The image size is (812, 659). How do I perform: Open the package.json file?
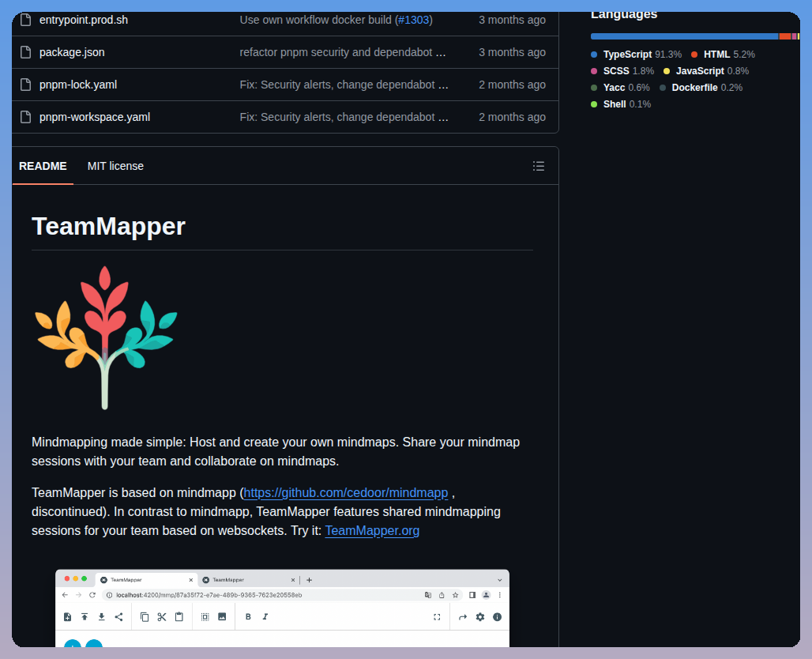point(72,52)
